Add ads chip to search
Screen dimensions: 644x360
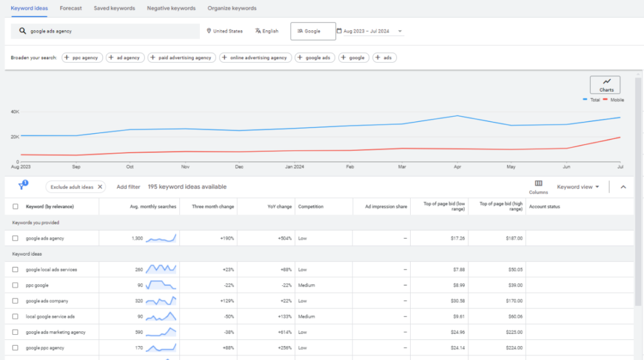[x=384, y=57]
